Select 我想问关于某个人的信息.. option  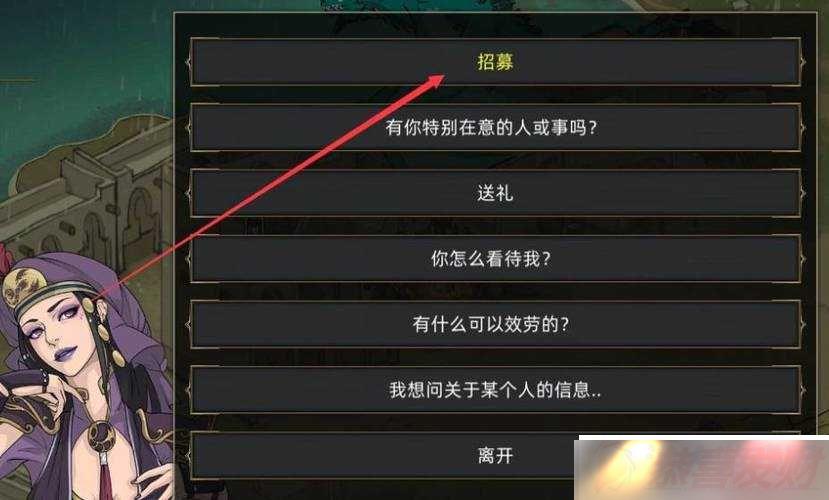(x=495, y=390)
